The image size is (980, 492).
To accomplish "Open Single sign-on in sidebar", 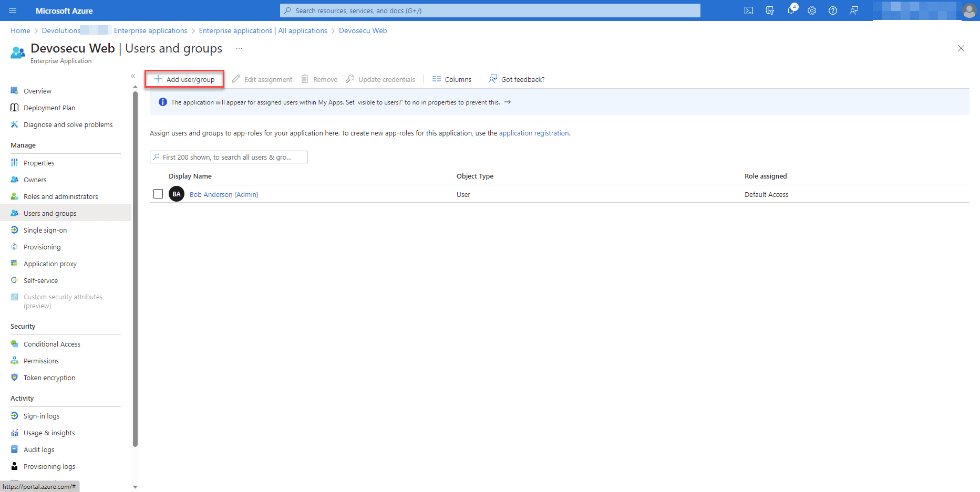I will [45, 230].
